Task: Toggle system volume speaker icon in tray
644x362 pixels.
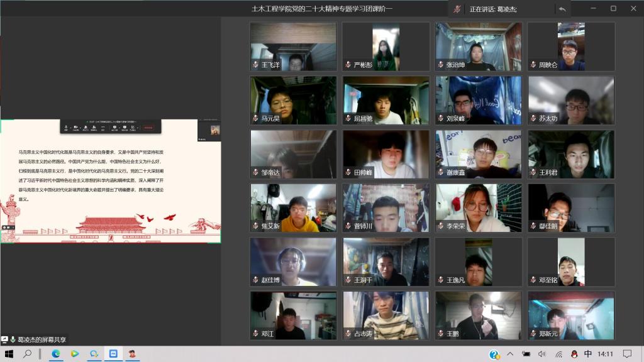Action: (x=542, y=354)
